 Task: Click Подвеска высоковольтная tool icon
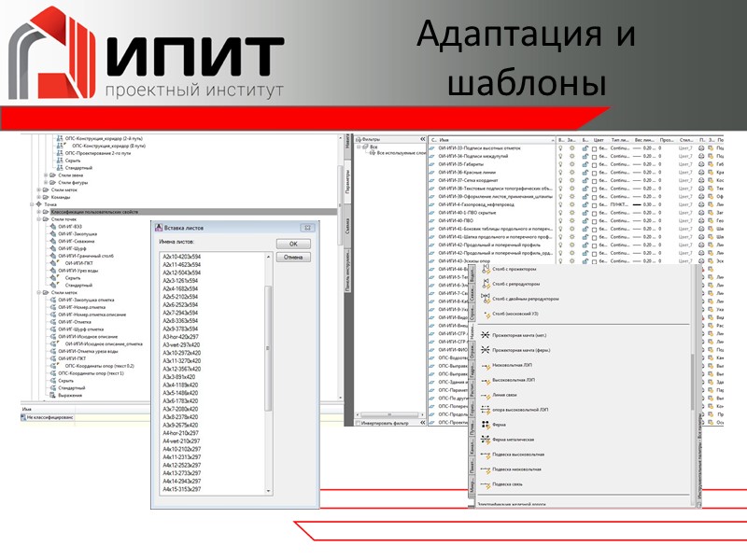pos(486,455)
